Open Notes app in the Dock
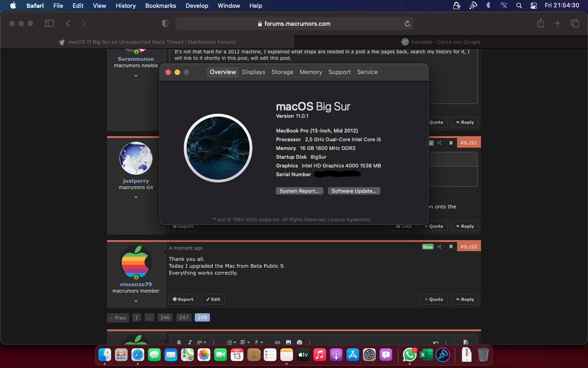The width and height of the screenshot is (588, 368). 287,355
